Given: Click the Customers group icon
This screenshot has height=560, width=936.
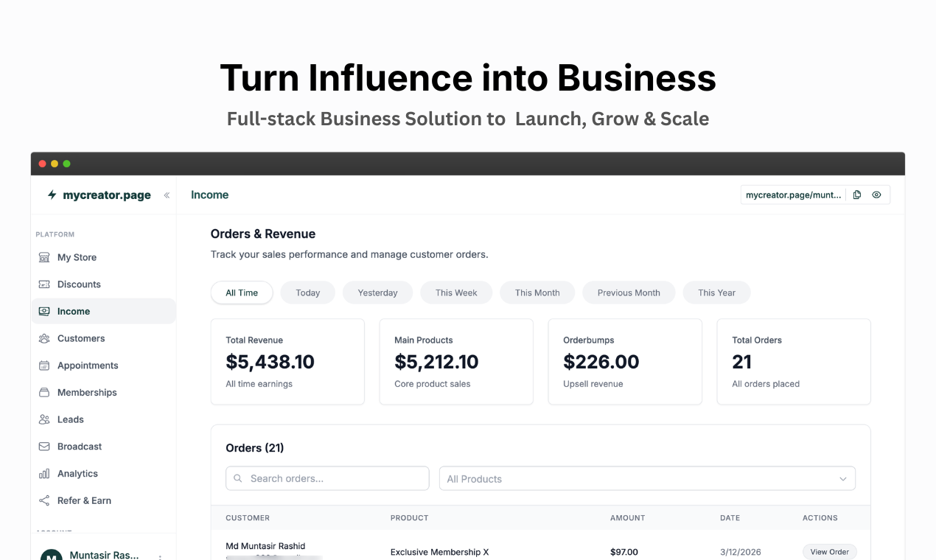Looking at the screenshot, I should [44, 339].
